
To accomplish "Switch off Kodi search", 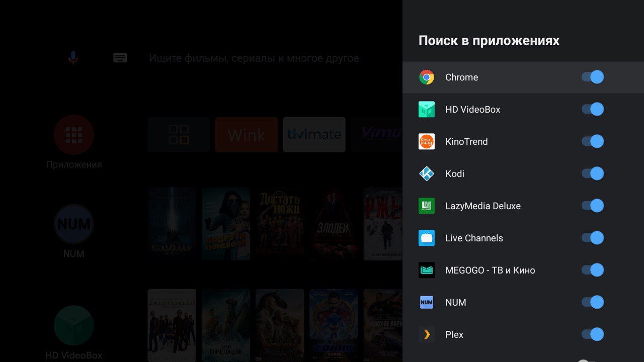I will (x=593, y=174).
